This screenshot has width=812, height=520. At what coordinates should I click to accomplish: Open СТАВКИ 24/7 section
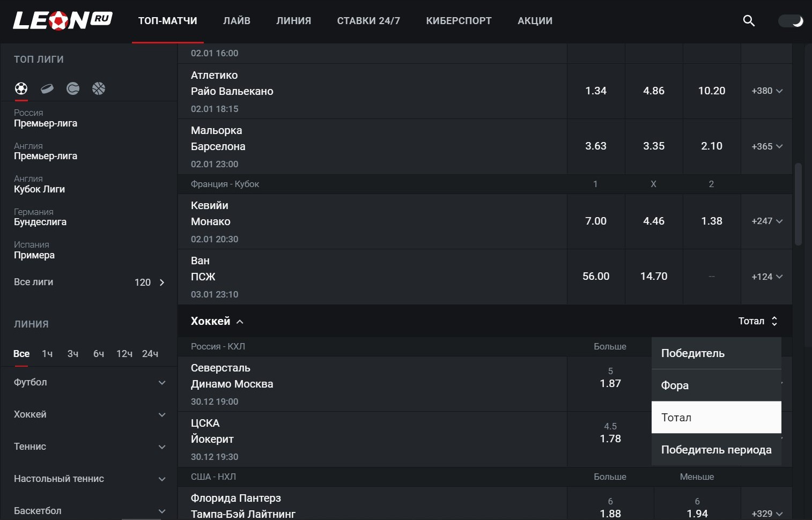368,21
